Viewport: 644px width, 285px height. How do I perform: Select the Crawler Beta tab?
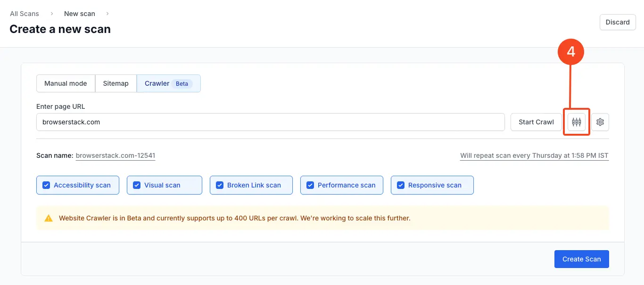point(168,83)
